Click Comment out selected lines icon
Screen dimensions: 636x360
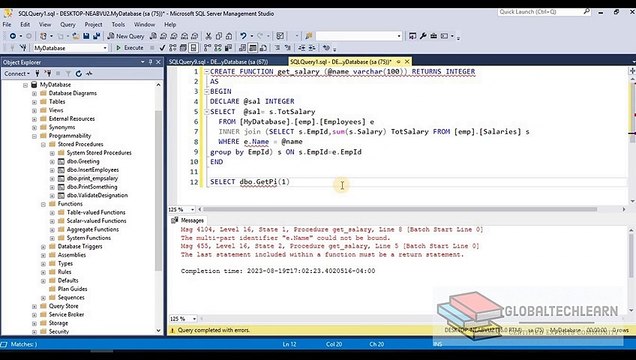pos(277,48)
